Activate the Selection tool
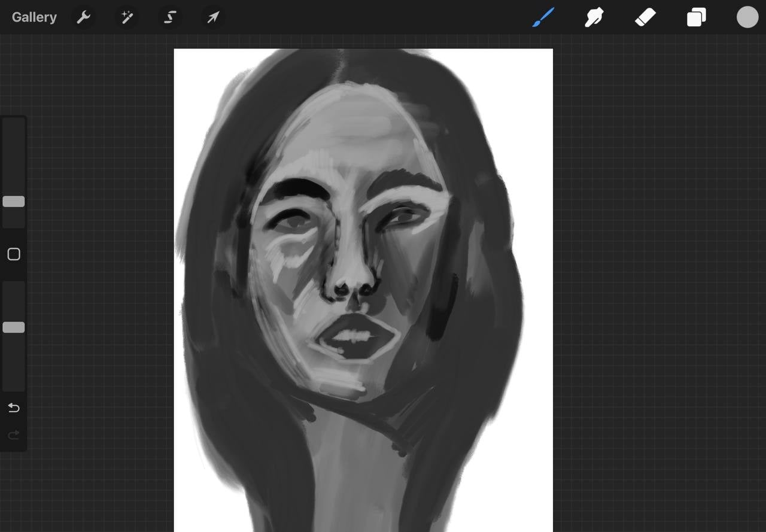The height and width of the screenshot is (532, 766). point(170,17)
